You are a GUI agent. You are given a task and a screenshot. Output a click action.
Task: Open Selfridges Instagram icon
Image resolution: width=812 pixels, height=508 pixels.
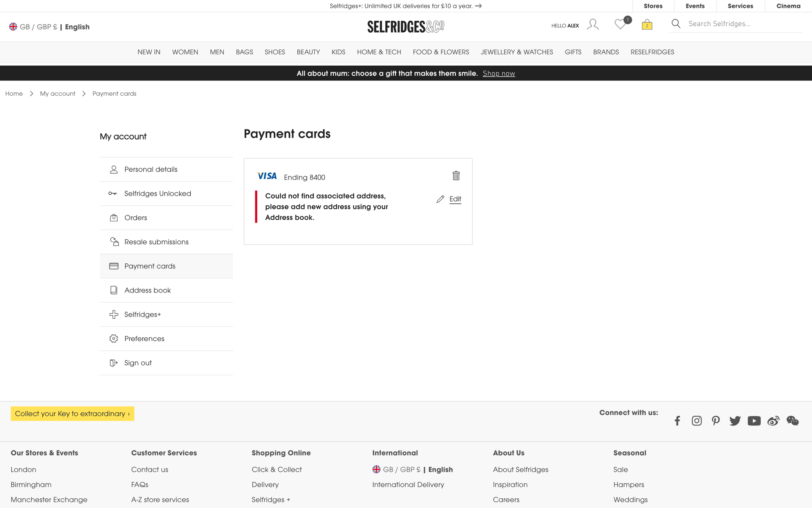click(697, 421)
